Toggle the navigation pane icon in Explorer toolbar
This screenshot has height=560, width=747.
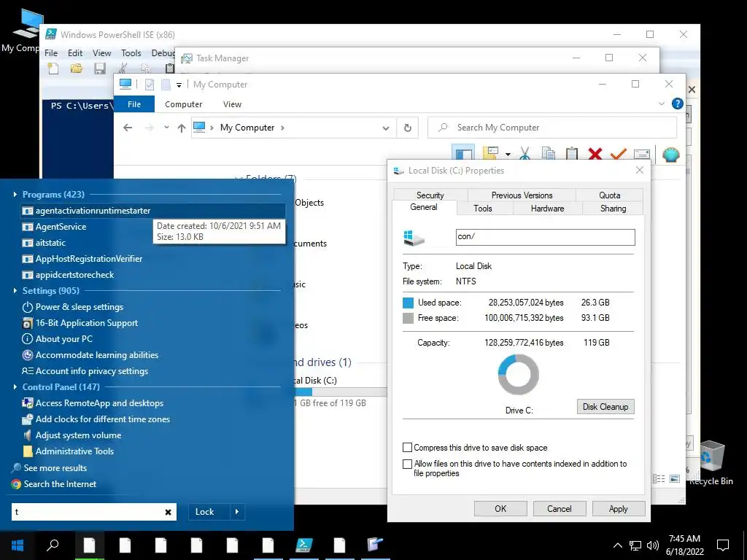pos(463,154)
